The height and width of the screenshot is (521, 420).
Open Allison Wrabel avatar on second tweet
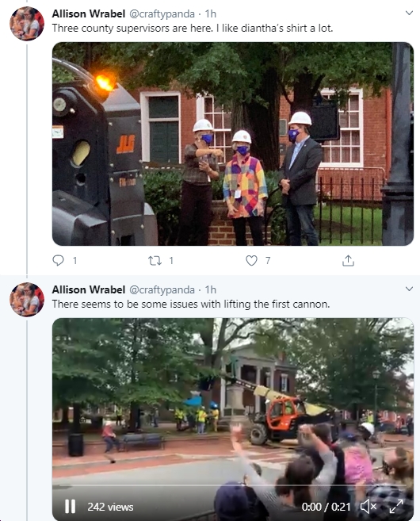pos(27,300)
